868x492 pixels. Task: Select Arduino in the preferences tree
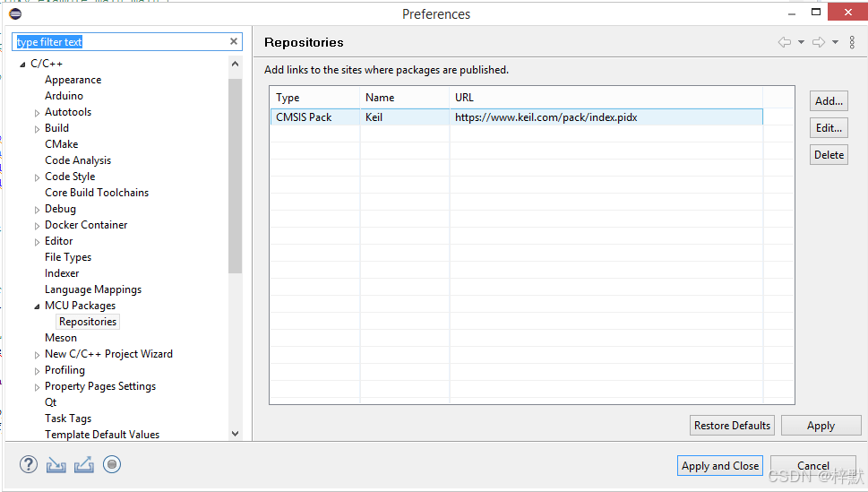[64, 96]
